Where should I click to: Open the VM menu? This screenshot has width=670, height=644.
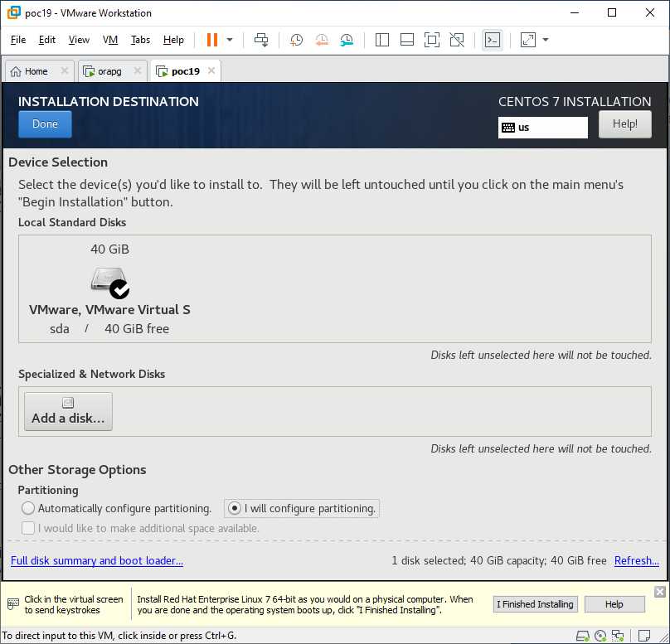pos(110,40)
